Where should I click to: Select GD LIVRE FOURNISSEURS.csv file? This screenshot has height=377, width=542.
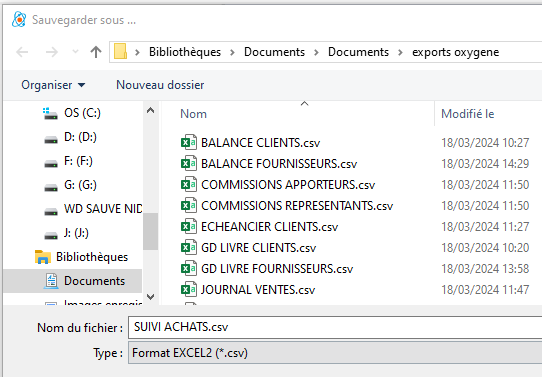pos(277,269)
